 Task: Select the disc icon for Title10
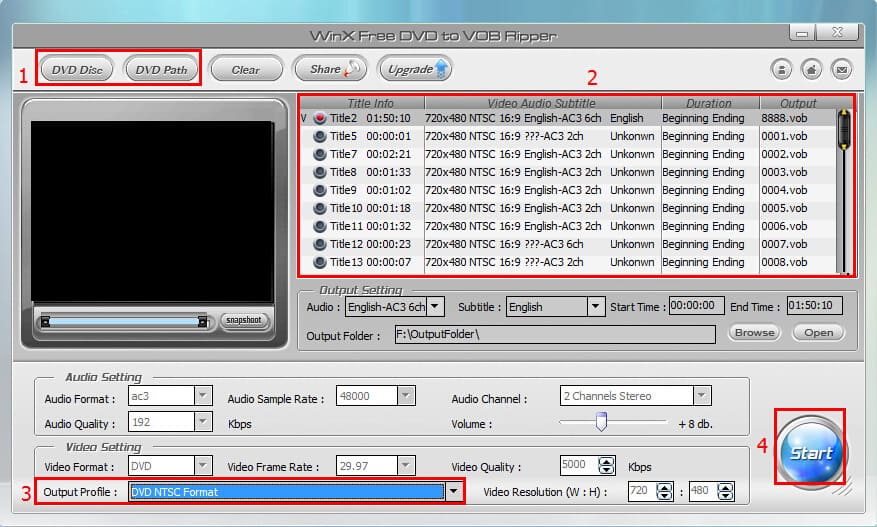point(319,208)
